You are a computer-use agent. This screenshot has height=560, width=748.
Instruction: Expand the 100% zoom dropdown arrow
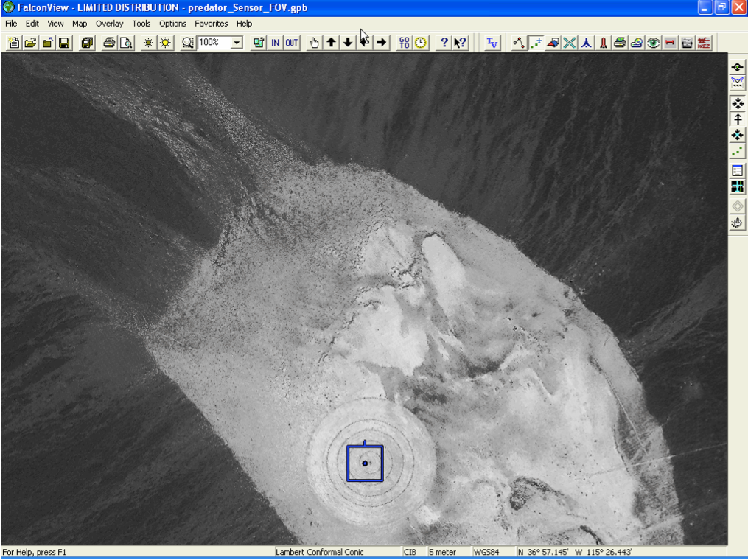[x=237, y=43]
